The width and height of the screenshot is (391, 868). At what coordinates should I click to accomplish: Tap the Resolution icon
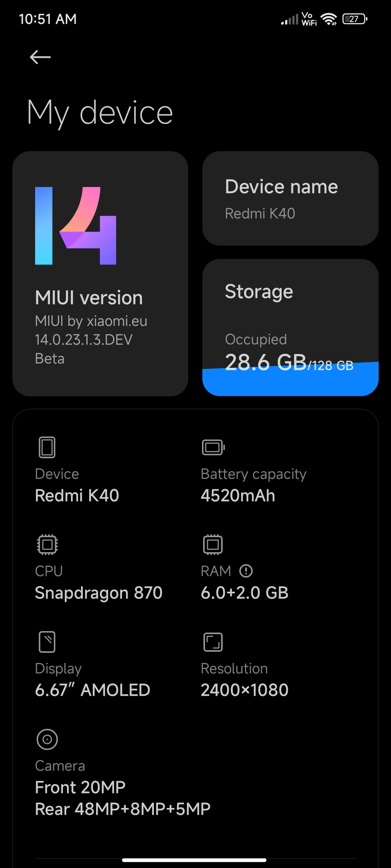(x=213, y=642)
